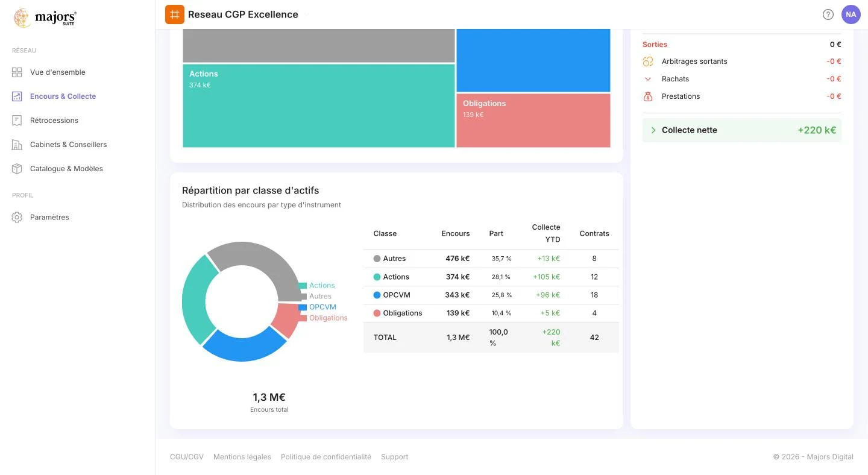Viewport: 868px width, 475px height.
Task: Click the Majors Suite logo
Action: (45, 18)
